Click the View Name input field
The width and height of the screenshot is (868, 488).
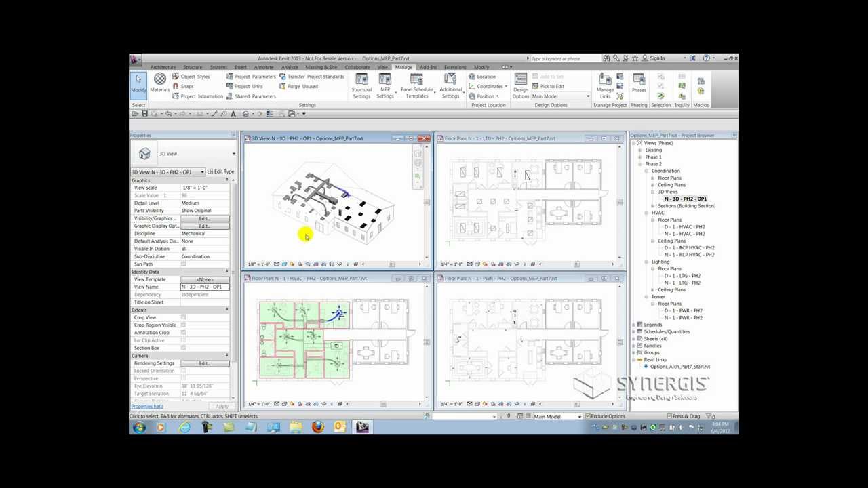click(205, 287)
